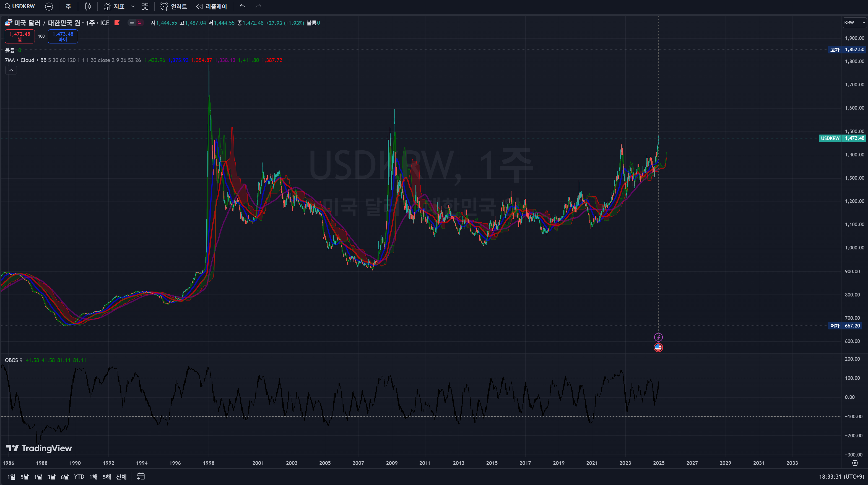Click the red 셀 sell button
The image size is (868, 485).
[x=20, y=37]
